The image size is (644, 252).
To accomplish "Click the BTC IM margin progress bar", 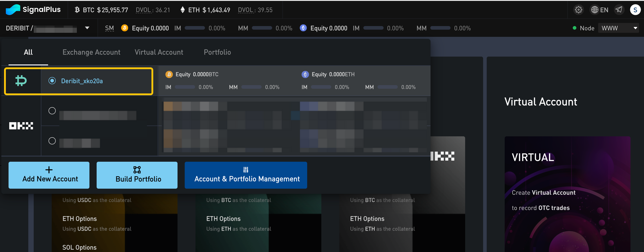I will tap(195, 28).
